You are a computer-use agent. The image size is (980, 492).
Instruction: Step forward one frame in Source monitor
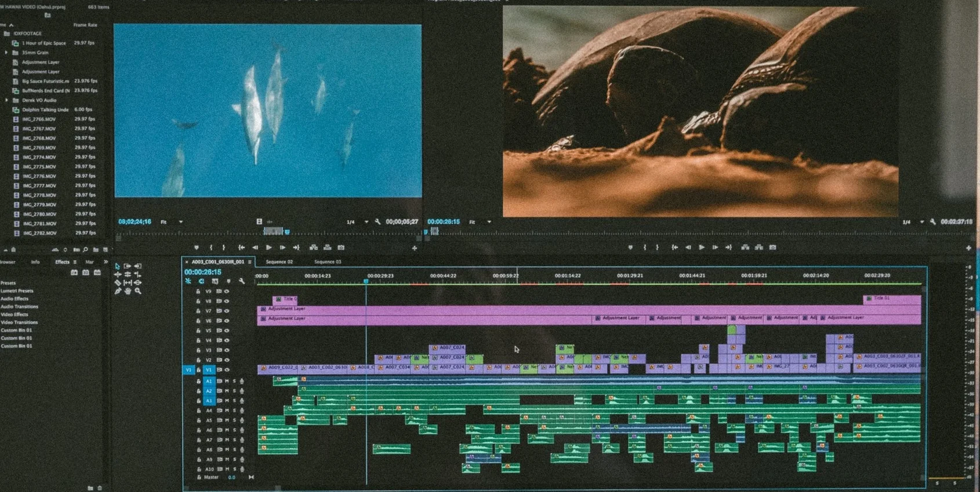[283, 247]
